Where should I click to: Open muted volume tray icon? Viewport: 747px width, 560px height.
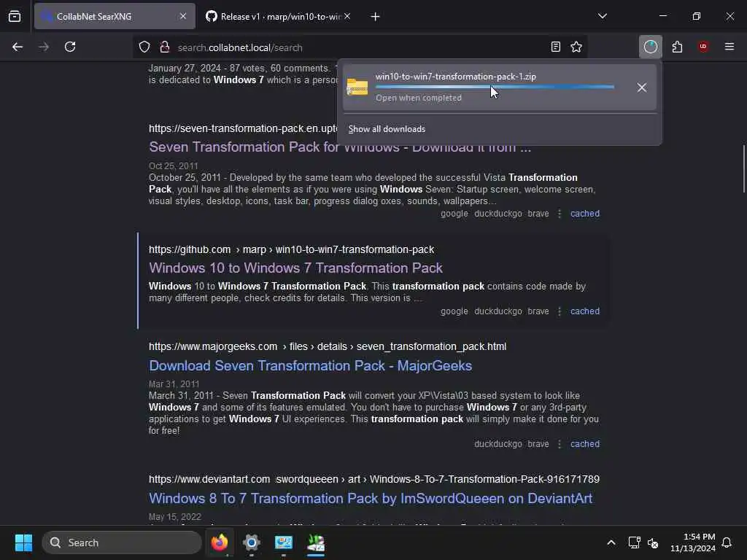(653, 542)
